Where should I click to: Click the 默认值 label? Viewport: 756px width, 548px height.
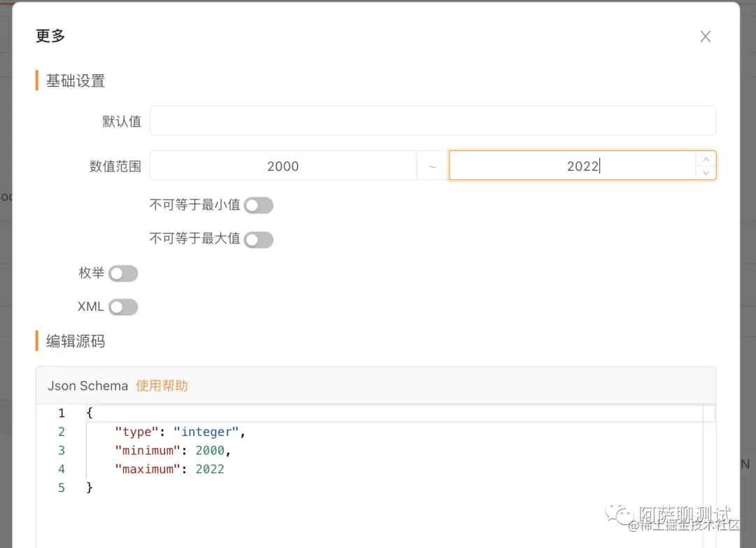(x=122, y=121)
